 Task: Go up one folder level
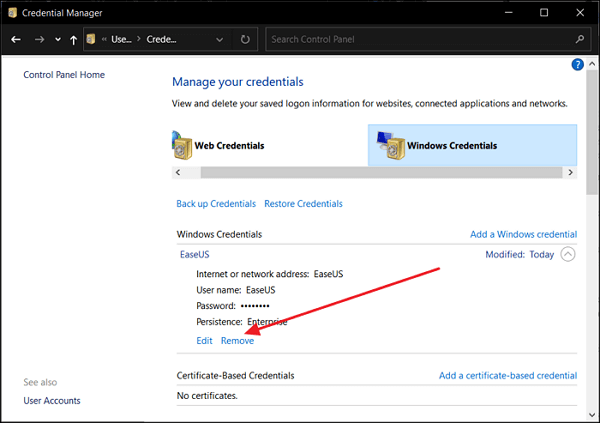click(73, 40)
